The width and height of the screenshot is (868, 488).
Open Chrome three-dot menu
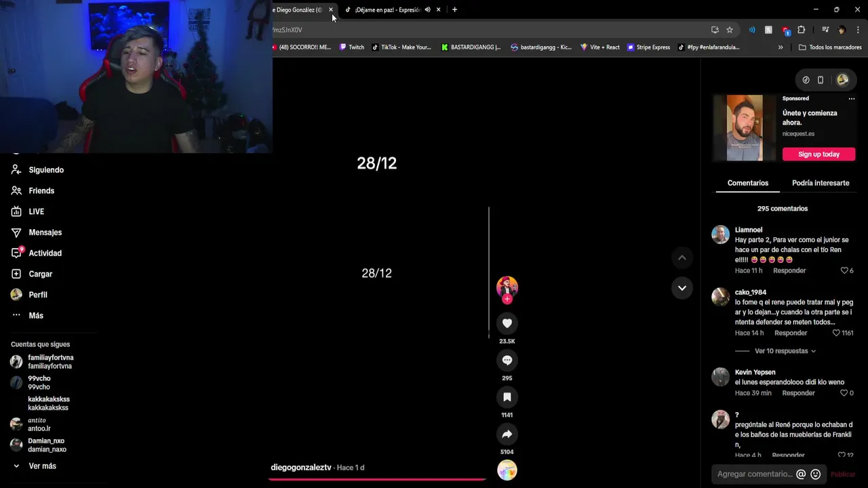(x=858, y=30)
